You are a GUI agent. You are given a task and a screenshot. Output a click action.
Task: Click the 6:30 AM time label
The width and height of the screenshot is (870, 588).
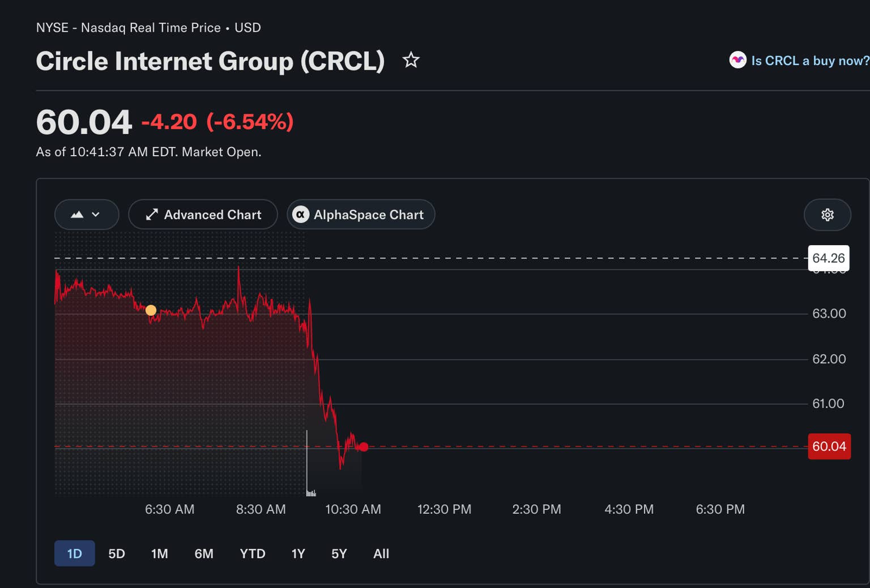click(169, 509)
